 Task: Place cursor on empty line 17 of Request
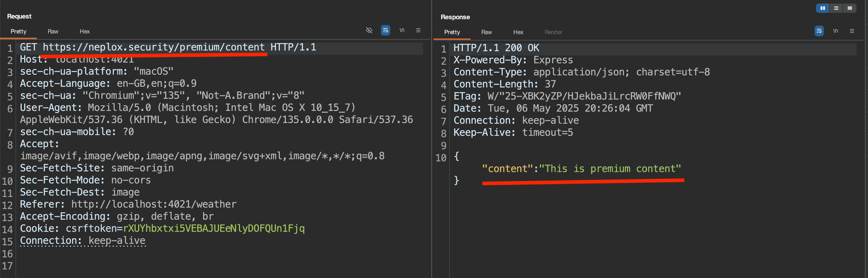(x=220, y=266)
